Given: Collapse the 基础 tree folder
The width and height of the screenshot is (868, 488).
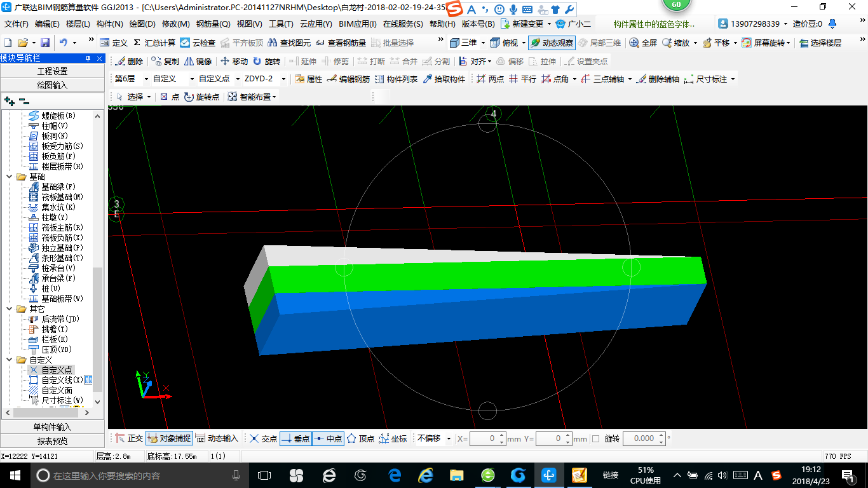Looking at the screenshot, I should (10, 177).
